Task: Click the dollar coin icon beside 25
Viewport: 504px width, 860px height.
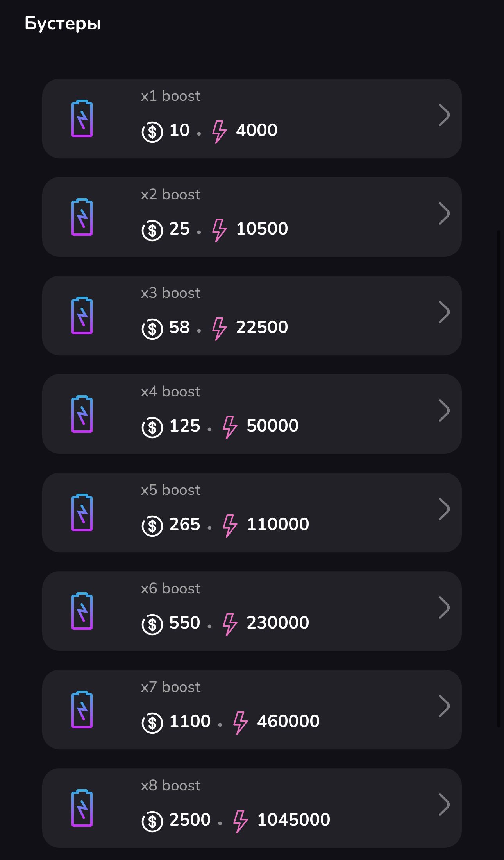Action: pos(152,230)
